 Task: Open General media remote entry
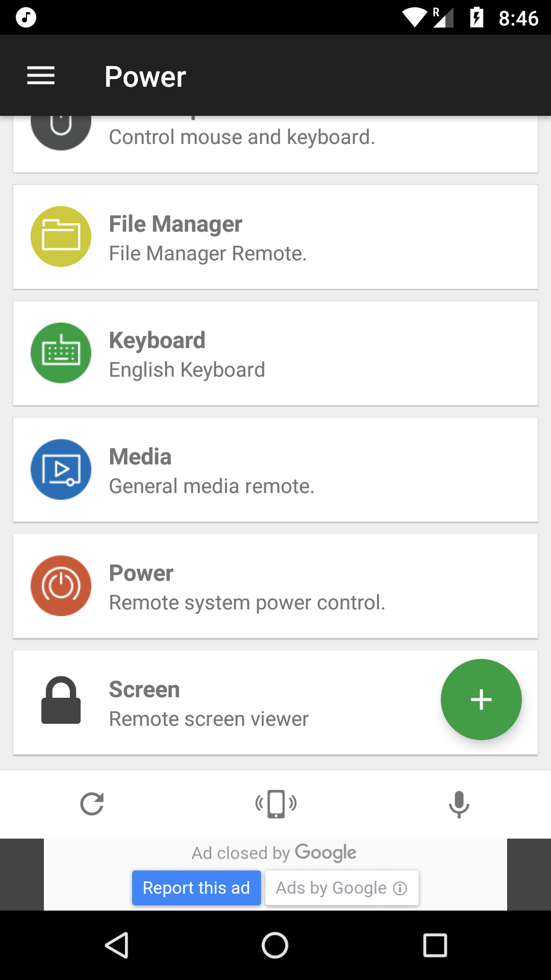[275, 470]
